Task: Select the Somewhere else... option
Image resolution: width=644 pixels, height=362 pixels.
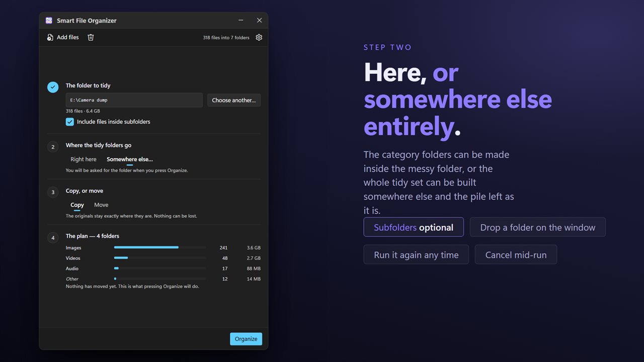Action: click(130, 159)
